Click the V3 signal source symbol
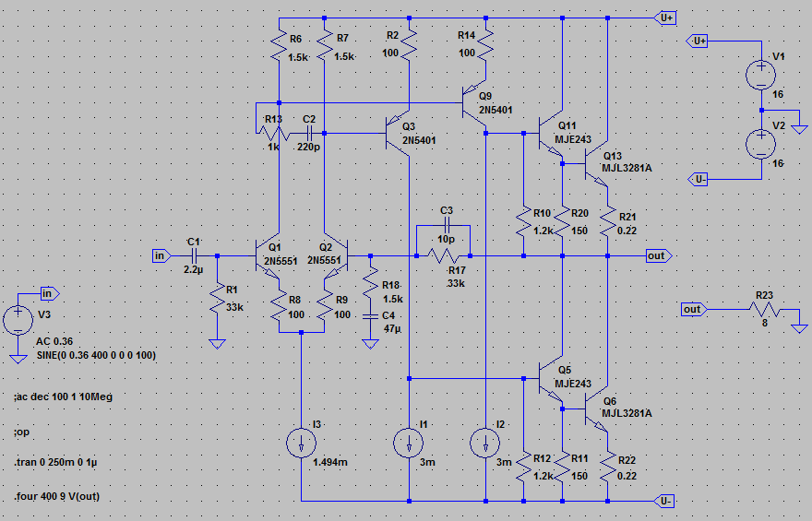This screenshot has height=521, width=812. (18, 320)
